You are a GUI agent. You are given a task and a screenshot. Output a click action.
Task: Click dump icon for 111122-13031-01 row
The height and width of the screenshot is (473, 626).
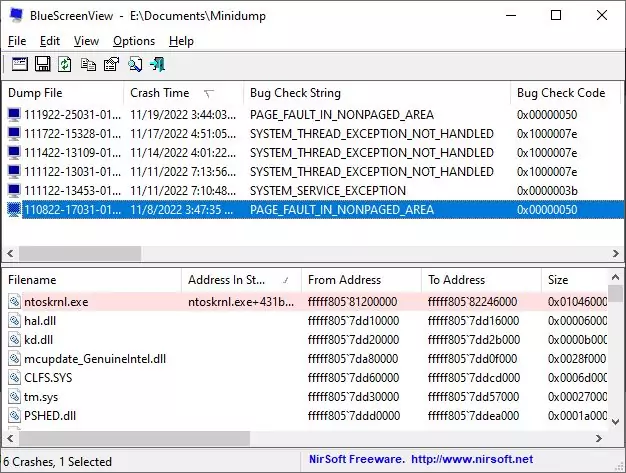[14, 172]
